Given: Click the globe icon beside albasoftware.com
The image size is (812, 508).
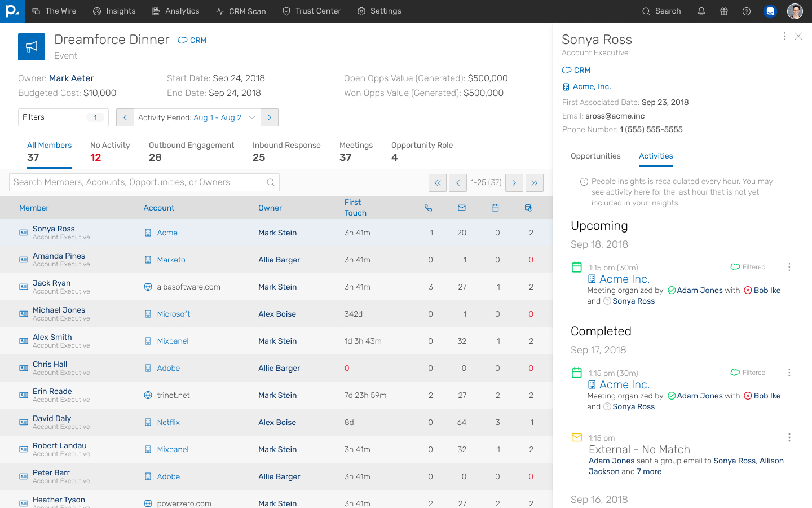Looking at the screenshot, I should (148, 287).
